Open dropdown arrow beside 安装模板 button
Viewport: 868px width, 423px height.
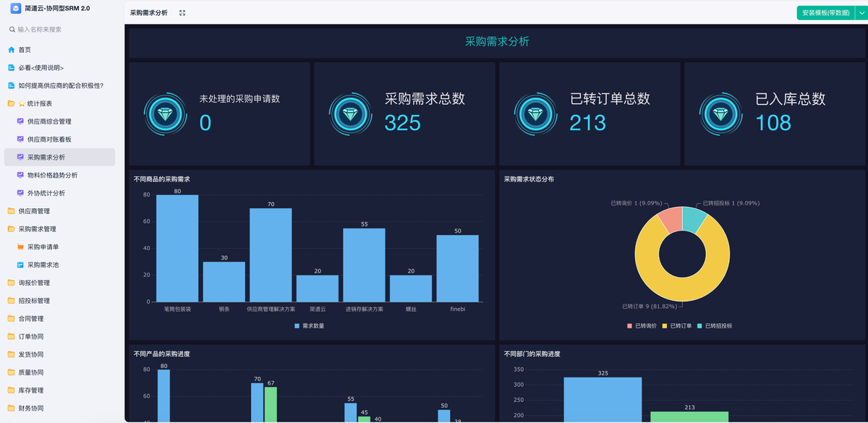pos(860,13)
